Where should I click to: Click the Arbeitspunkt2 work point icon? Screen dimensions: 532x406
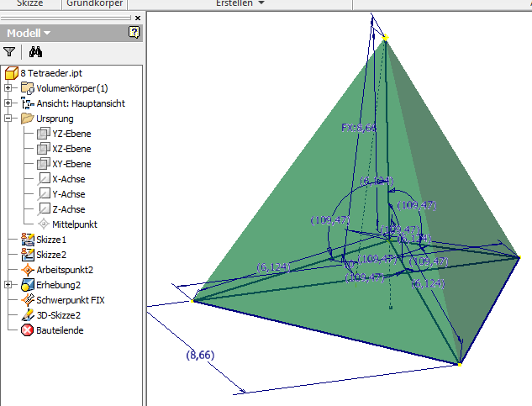click(x=28, y=270)
